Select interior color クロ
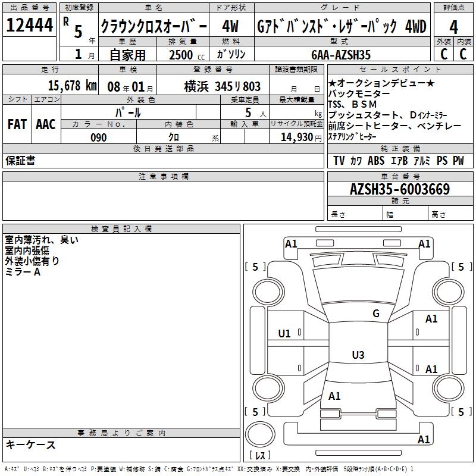Screen dimensions: 476x476 174,137
